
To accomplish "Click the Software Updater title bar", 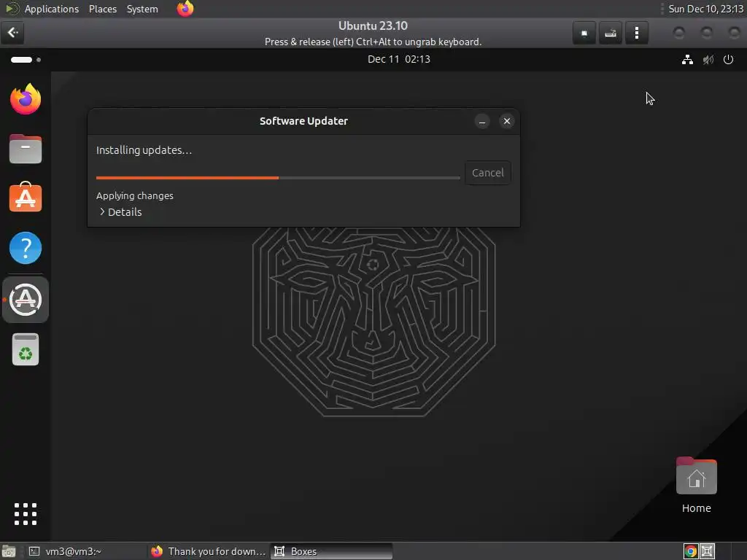I will [303, 121].
